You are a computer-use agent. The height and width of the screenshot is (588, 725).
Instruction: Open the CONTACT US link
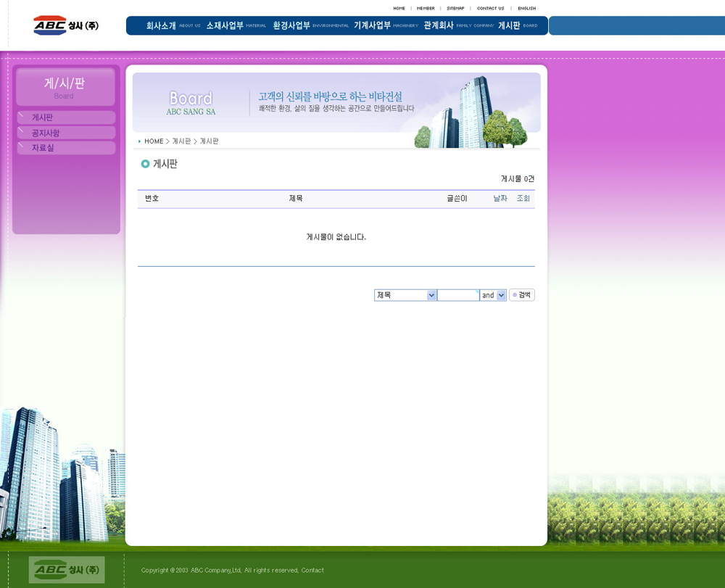(x=490, y=8)
